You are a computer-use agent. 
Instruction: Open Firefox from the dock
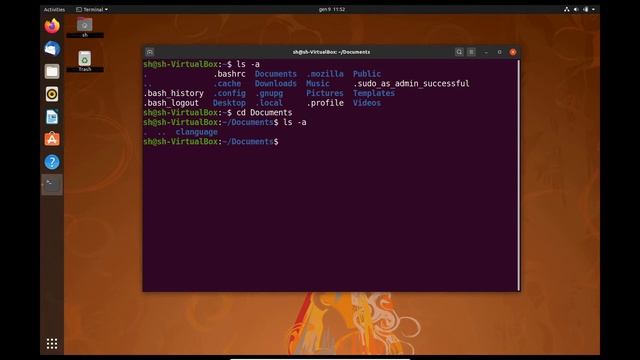tap(52, 26)
